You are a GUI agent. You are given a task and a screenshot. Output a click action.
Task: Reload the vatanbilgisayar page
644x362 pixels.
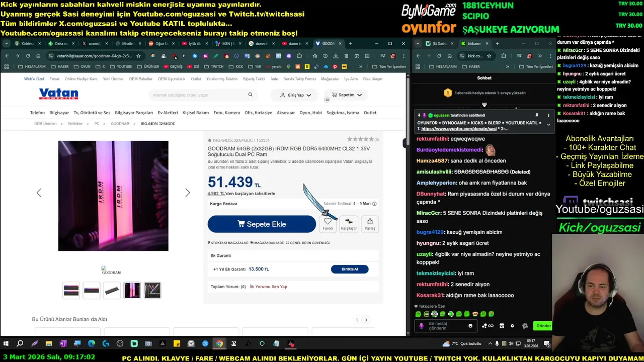(28, 56)
